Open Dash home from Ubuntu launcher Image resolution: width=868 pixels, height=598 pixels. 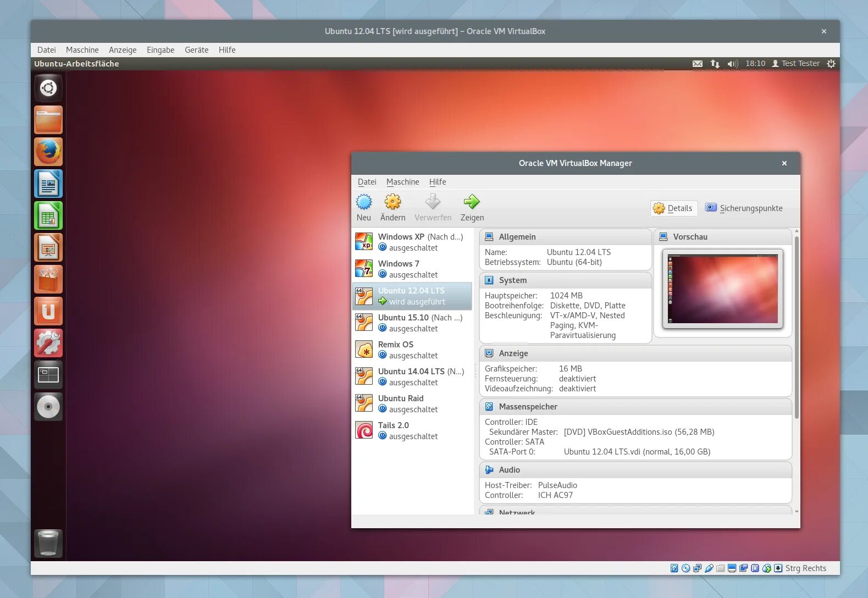click(48, 88)
